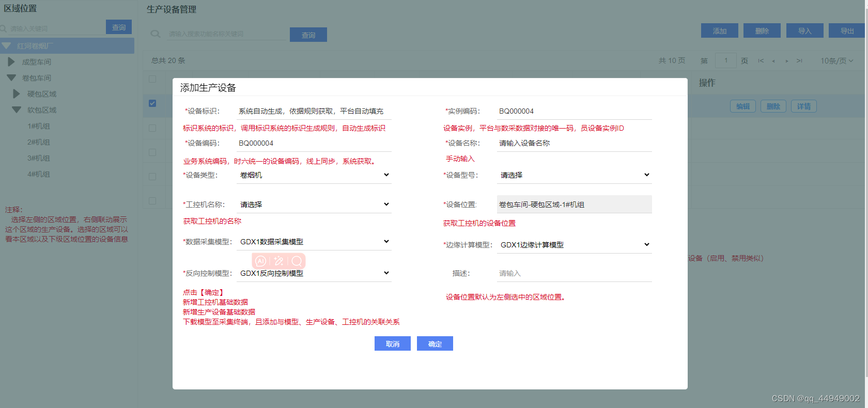Image resolution: width=868 pixels, height=408 pixels.
Task: Click the 共 10 页 page count text
Action: coord(672,60)
